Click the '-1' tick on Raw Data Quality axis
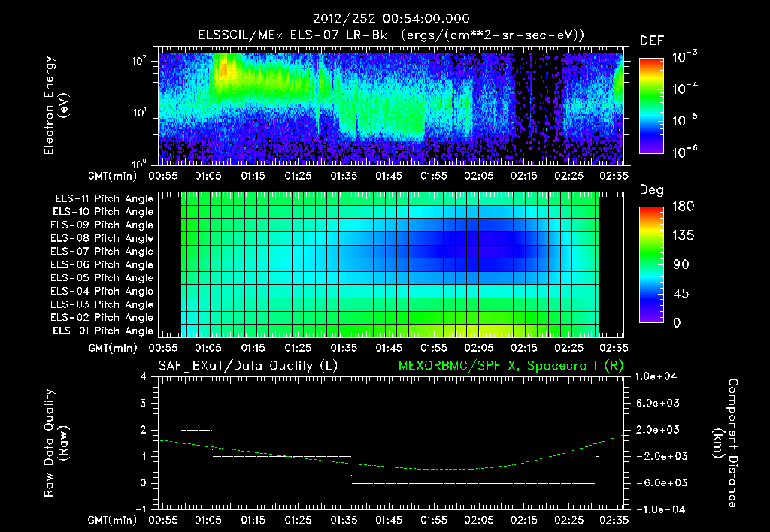The width and height of the screenshot is (770, 532). [141, 509]
